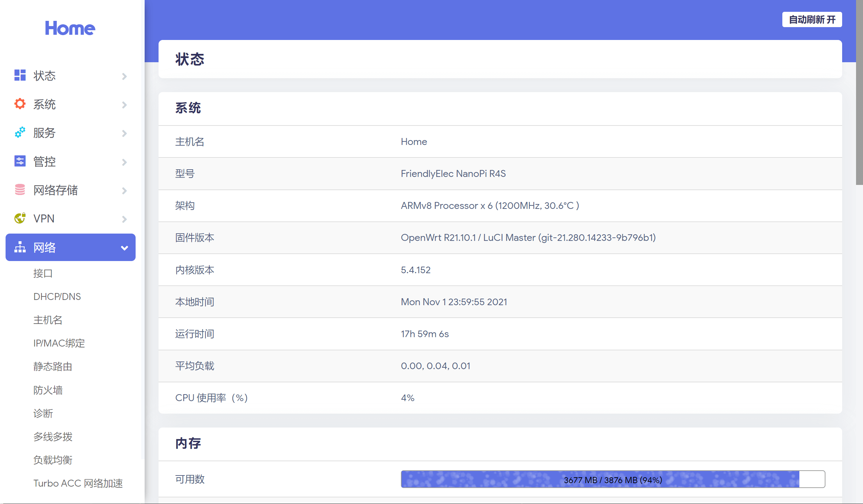863x504 pixels.
Task: Click the blue 服务 cogs icon
Action: (20, 132)
